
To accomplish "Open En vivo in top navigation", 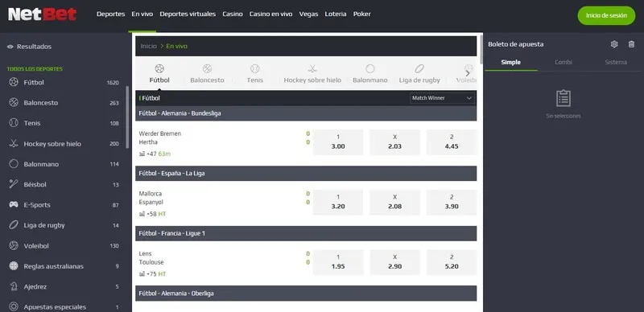I will [142, 14].
